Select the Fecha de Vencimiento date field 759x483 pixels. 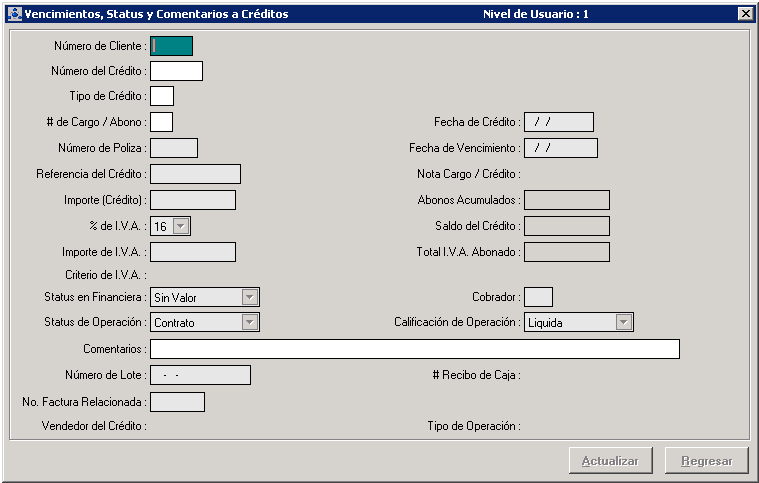click(561, 148)
